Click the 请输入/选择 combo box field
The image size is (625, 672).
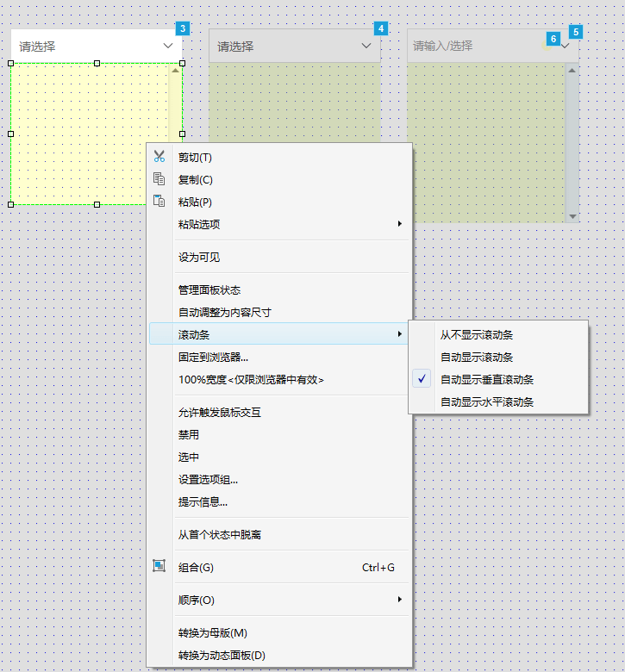(x=493, y=46)
